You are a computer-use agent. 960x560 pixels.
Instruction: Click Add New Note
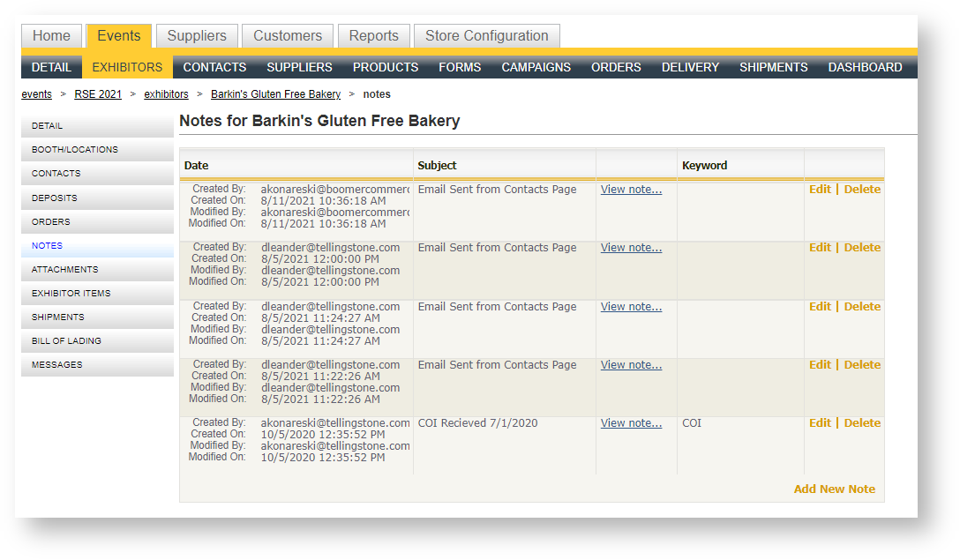834,489
